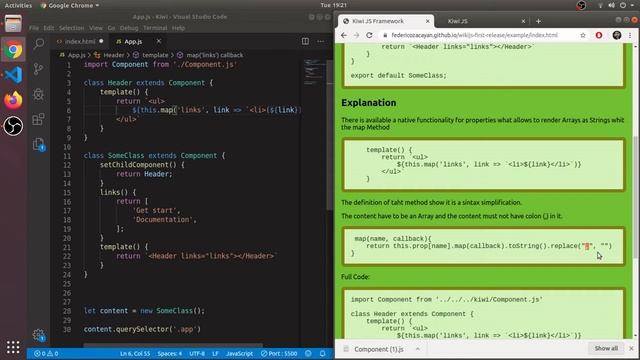Viewport: 640px width, 360px height.
Task: Open the Go menu in VS Code
Action: click(x=111, y=28)
